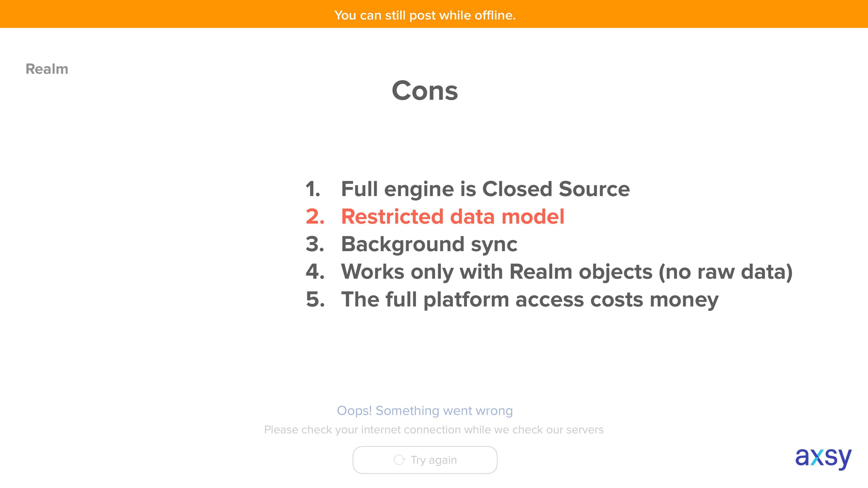Click the Cons slide heading
This screenshot has height=488, width=868.
tap(425, 91)
